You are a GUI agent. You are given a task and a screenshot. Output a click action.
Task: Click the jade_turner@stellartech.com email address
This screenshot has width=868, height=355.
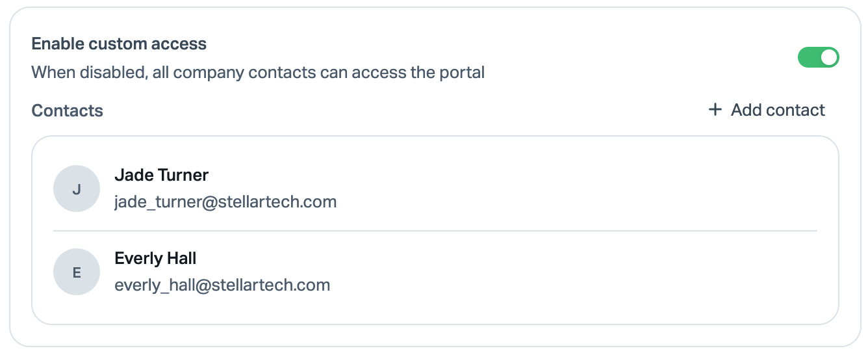(x=225, y=202)
